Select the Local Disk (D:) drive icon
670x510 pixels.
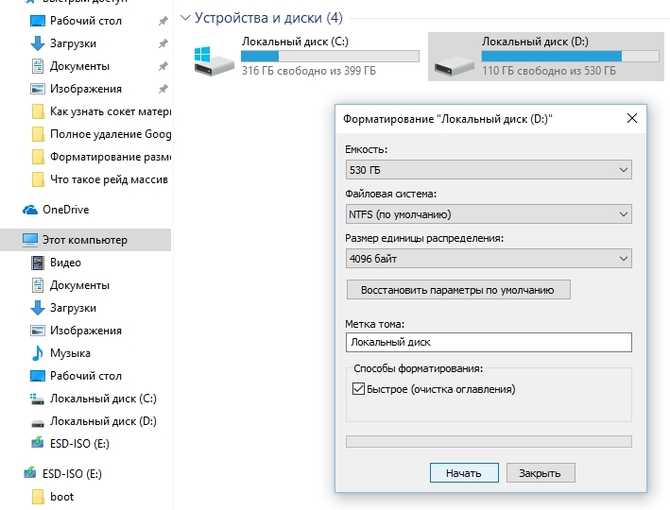click(x=454, y=67)
